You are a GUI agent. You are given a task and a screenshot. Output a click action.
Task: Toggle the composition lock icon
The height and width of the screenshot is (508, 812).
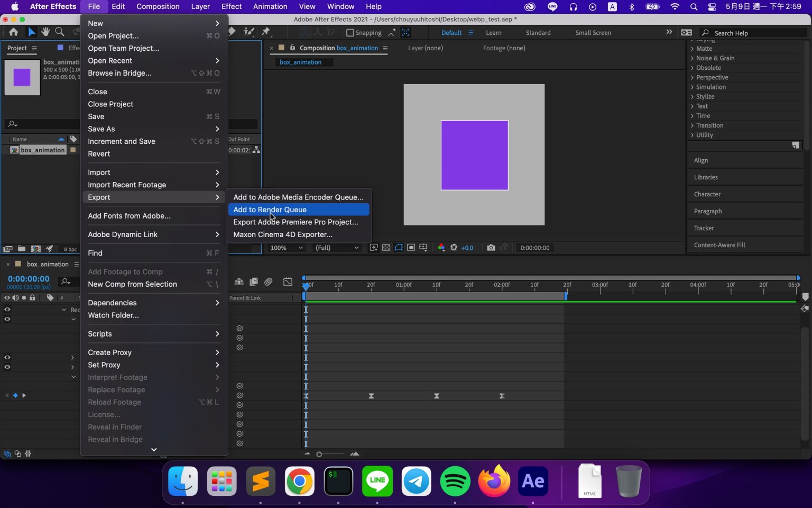pos(292,48)
